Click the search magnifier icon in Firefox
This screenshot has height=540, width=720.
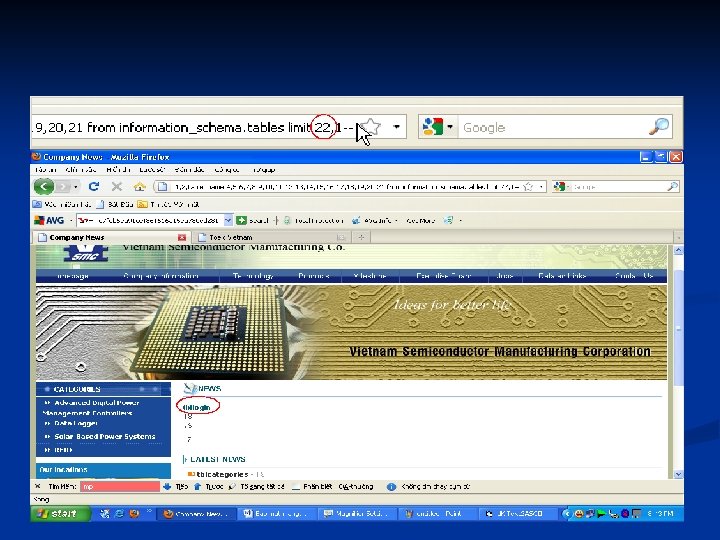(x=672, y=186)
